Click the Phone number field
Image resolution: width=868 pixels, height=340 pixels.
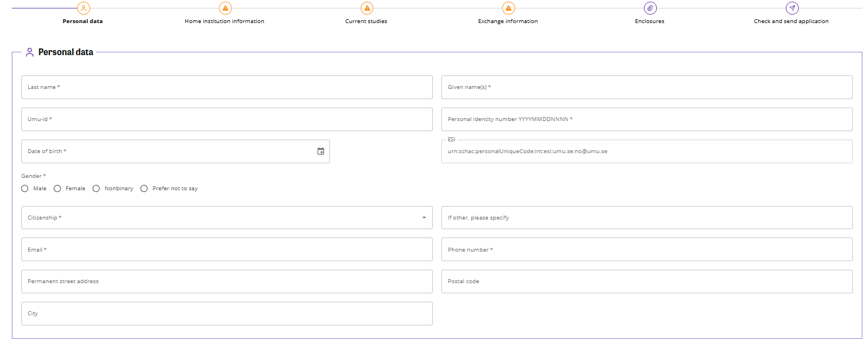pyautogui.click(x=647, y=249)
